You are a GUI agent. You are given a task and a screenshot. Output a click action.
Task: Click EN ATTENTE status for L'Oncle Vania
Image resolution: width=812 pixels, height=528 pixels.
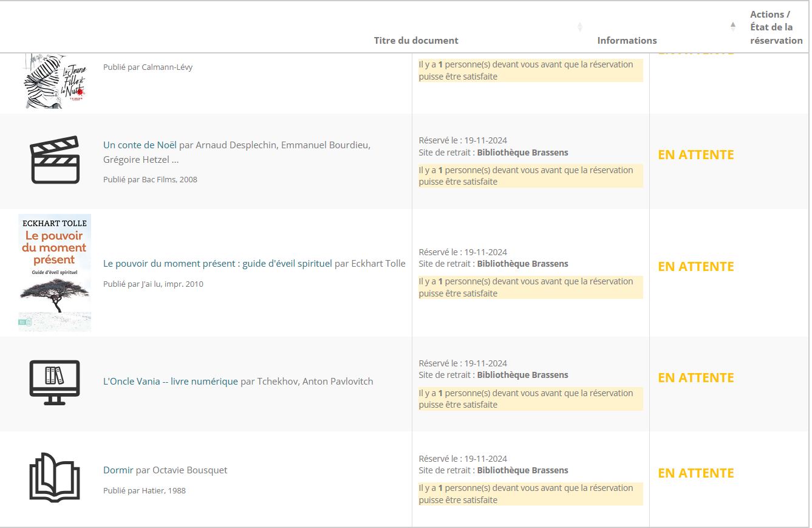696,377
